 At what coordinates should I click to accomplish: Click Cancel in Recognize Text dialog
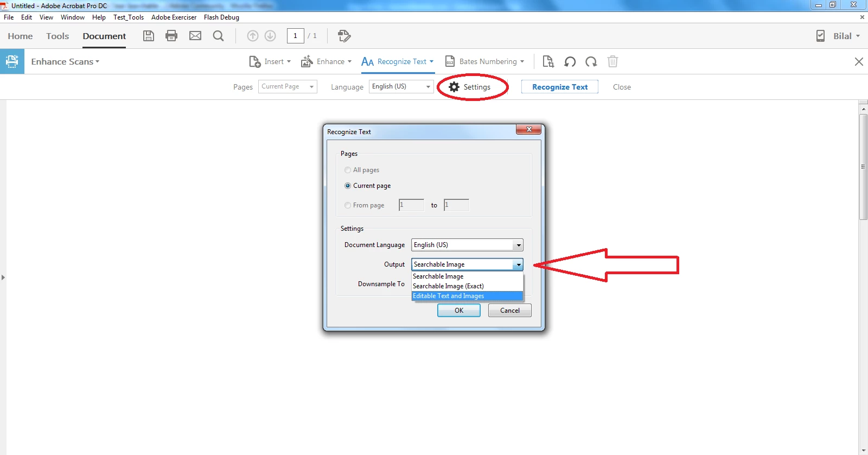tap(510, 311)
